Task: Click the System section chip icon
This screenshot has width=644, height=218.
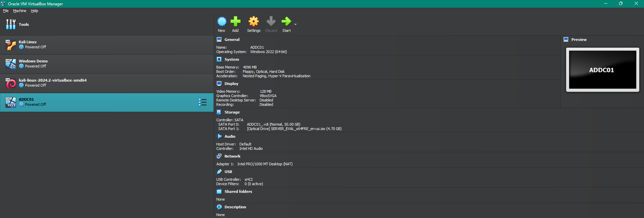Action: click(219, 59)
